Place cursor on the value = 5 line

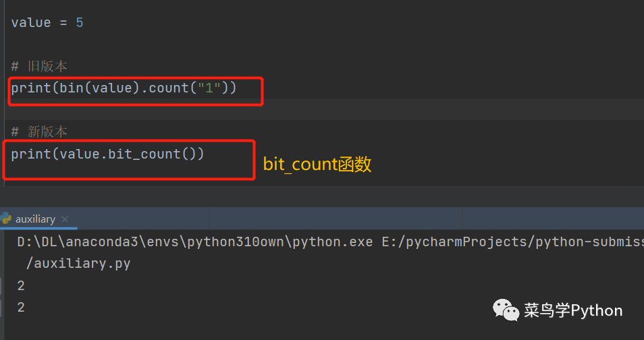47,22
